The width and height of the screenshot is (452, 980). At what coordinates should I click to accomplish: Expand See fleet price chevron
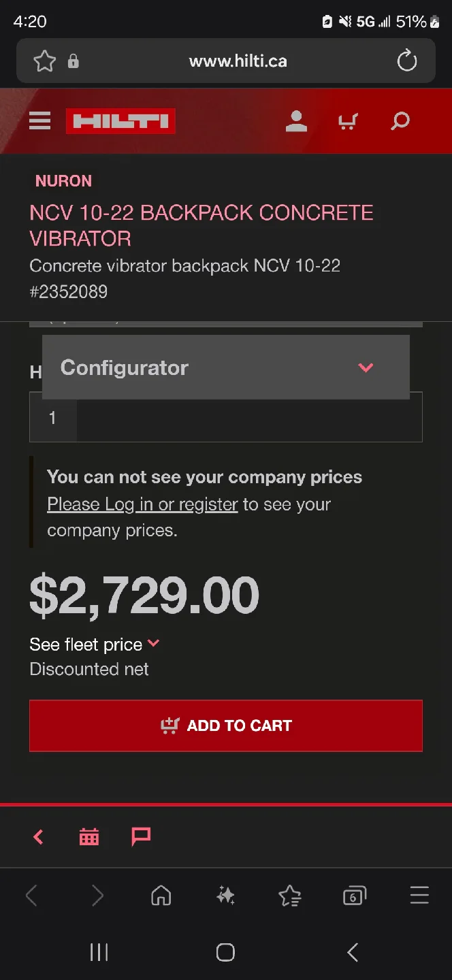tap(153, 643)
